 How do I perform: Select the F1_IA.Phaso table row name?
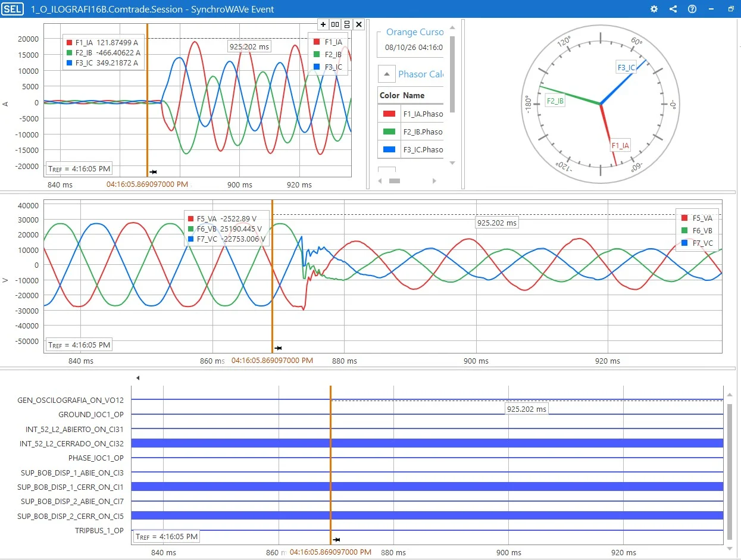click(x=423, y=114)
